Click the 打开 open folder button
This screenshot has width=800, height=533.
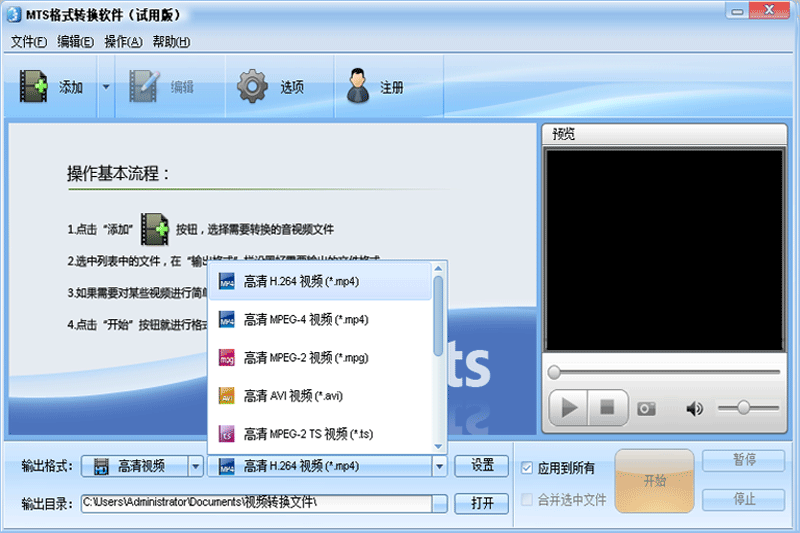482,503
